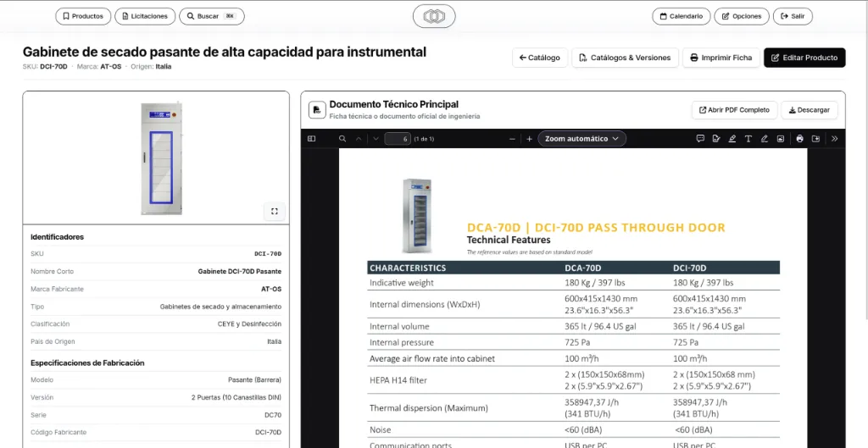Save the PDF from viewer toolbar

(x=816, y=139)
